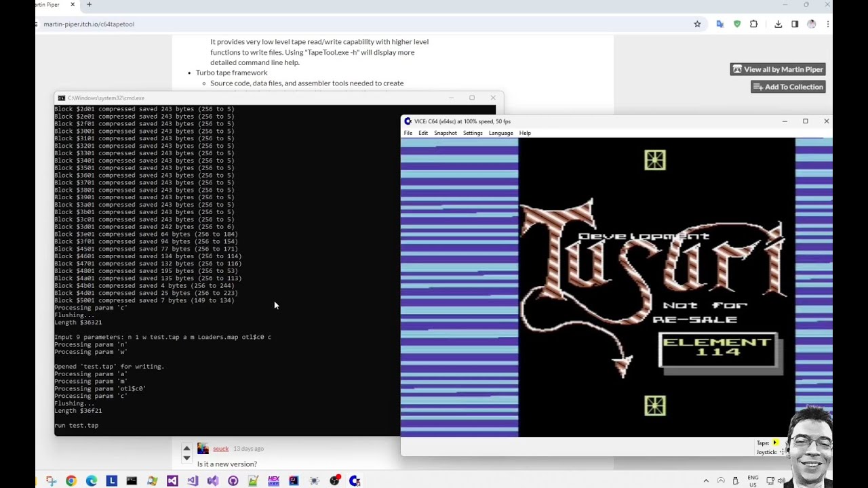Switch to Command Prompt in taskbar
Screen dimensions: 868x488
tap(132, 481)
